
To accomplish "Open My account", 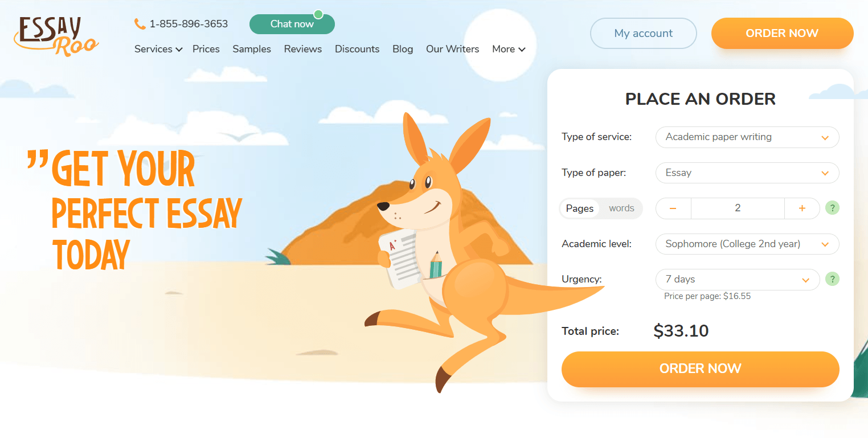I will 644,33.
